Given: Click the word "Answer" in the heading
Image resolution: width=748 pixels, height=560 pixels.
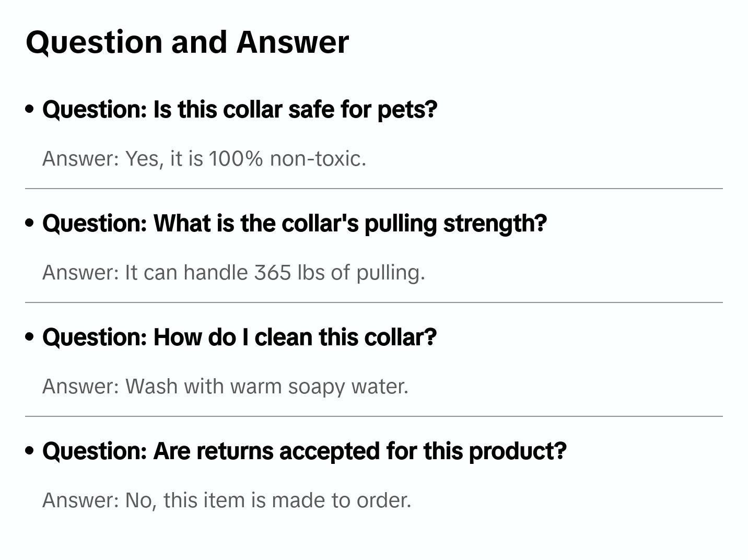Looking at the screenshot, I should tap(292, 42).
